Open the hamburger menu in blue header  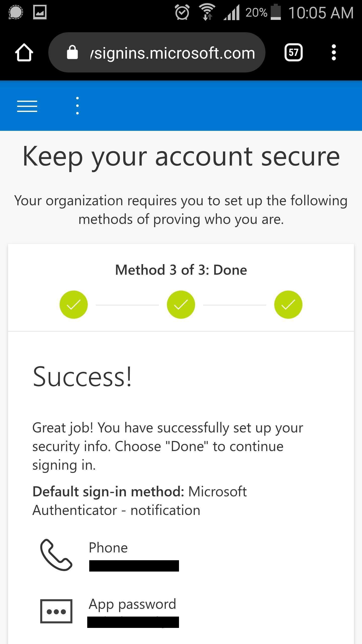[27, 106]
